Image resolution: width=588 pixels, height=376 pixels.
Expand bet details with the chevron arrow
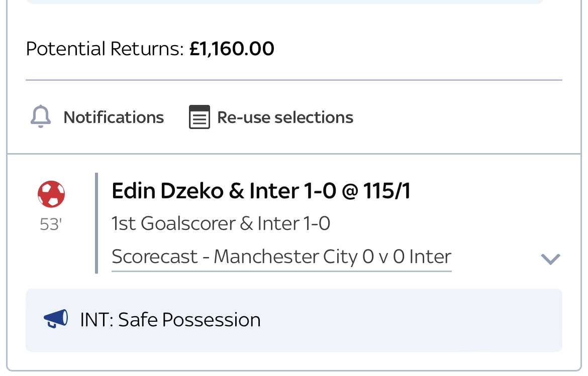coord(550,259)
